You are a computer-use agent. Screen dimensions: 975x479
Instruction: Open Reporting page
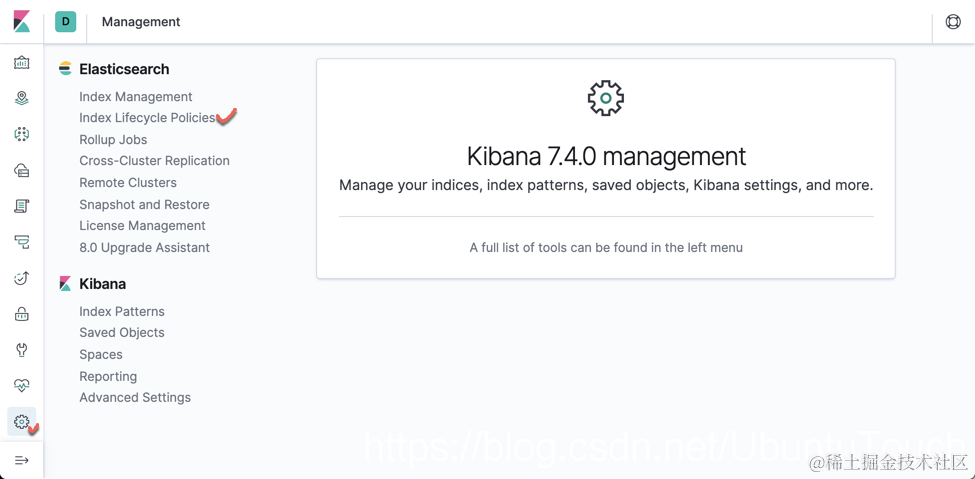[108, 376]
